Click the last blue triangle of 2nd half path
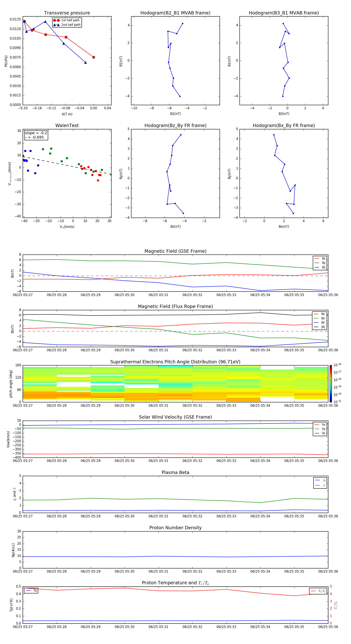Viewport: 351px width, 644px height. tap(85, 62)
